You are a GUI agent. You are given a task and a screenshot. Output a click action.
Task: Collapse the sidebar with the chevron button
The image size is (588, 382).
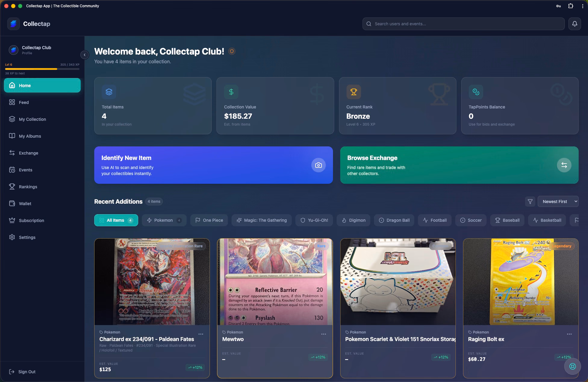click(x=85, y=55)
